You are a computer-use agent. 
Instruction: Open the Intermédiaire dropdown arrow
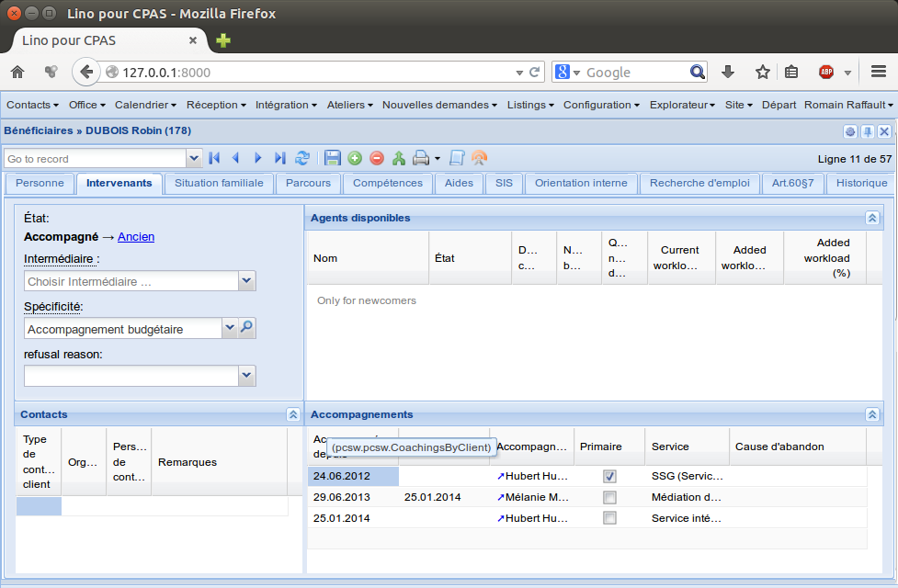[247, 280]
